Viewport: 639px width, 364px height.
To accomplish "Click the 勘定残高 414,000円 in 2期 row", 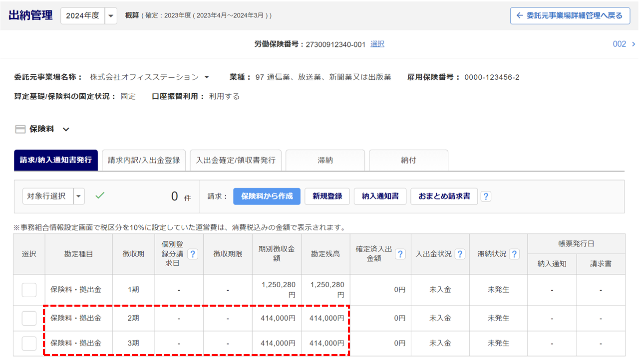I will [326, 318].
